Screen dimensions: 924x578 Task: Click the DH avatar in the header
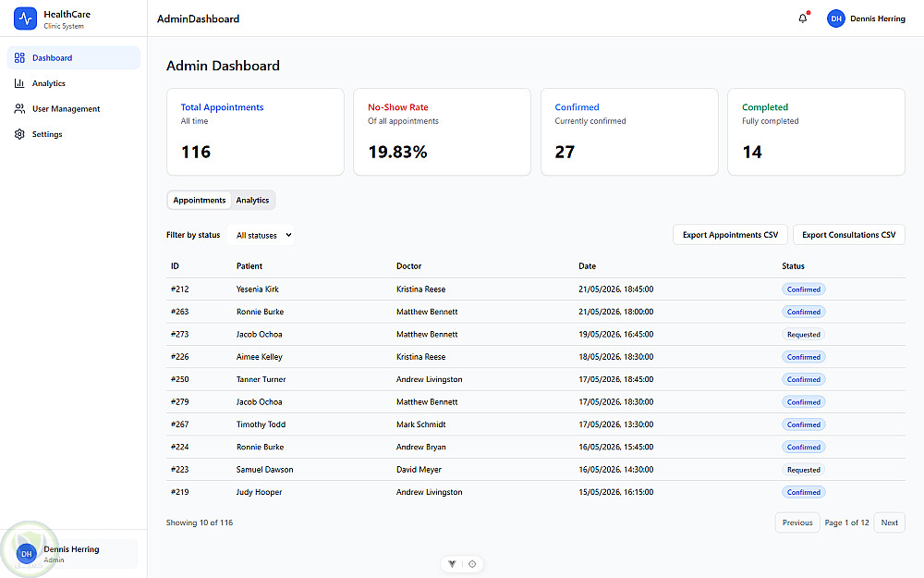pyautogui.click(x=835, y=18)
